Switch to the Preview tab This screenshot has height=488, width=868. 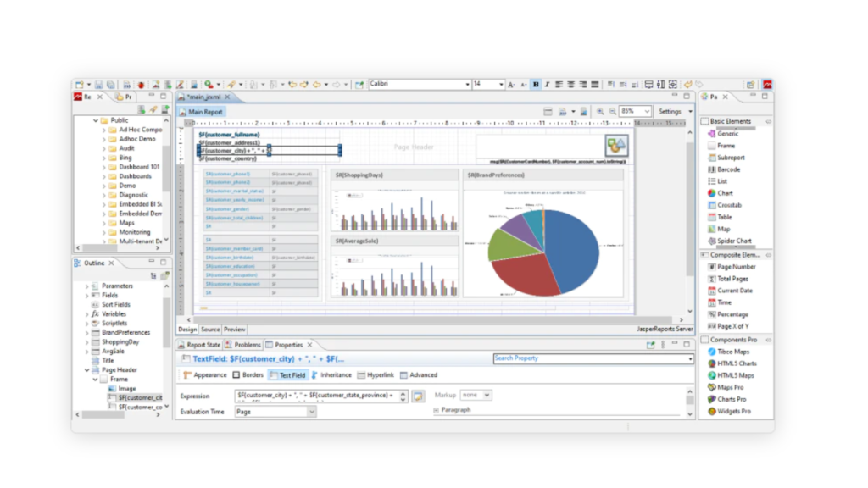click(234, 330)
